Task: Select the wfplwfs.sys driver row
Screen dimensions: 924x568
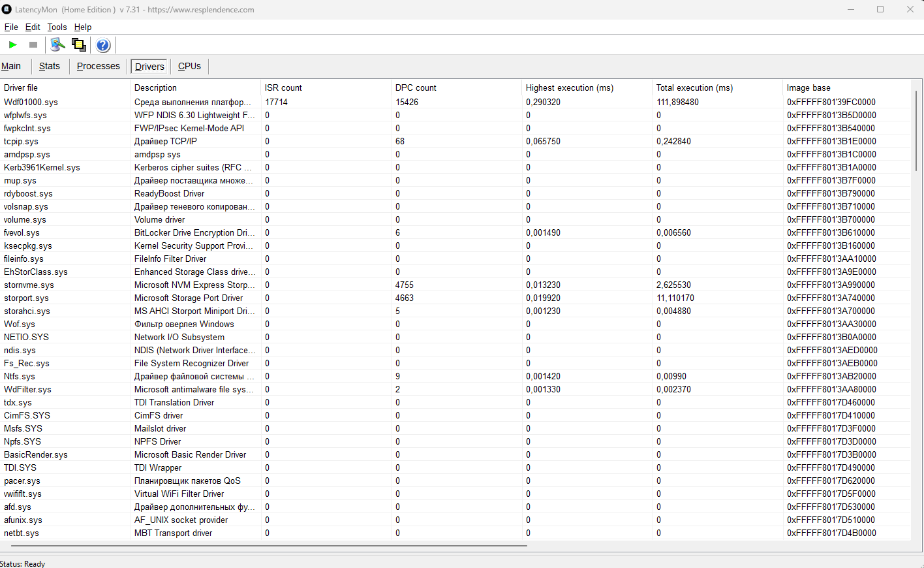Action: coord(455,115)
